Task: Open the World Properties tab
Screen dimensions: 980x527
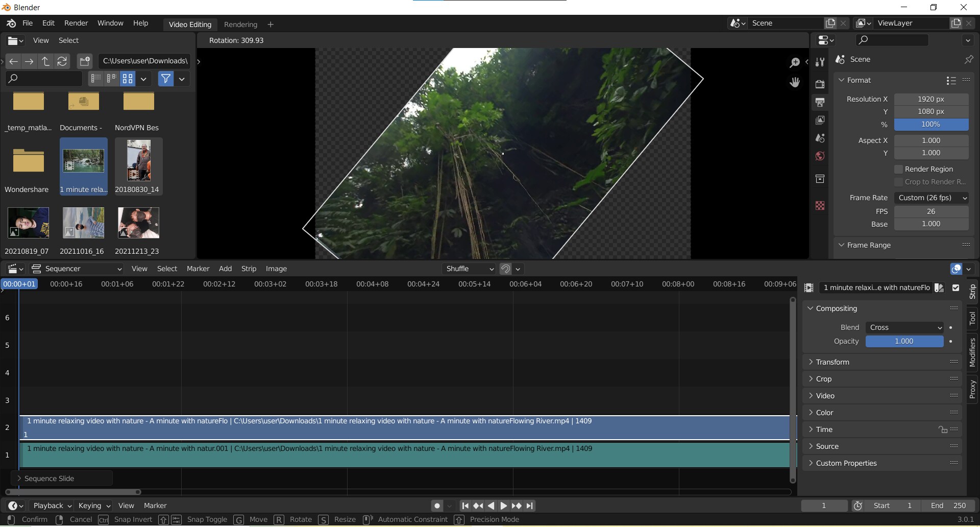Action: coord(820,156)
